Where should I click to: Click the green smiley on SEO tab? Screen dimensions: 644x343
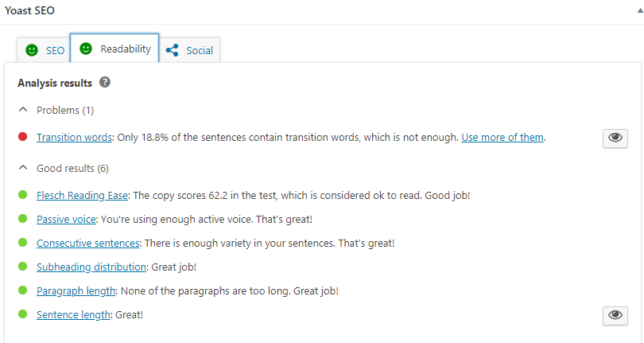point(32,50)
